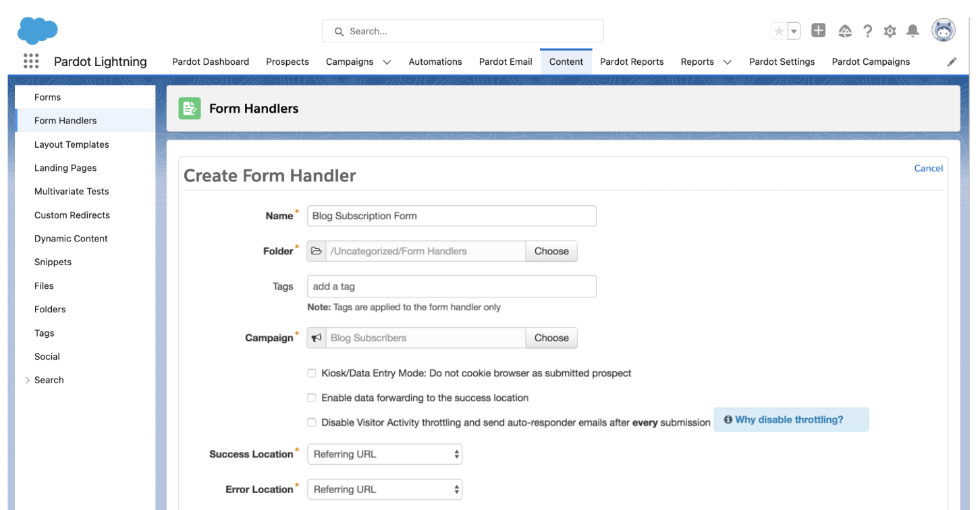Click the Favorites star icon
980x510 pixels.
point(779,31)
